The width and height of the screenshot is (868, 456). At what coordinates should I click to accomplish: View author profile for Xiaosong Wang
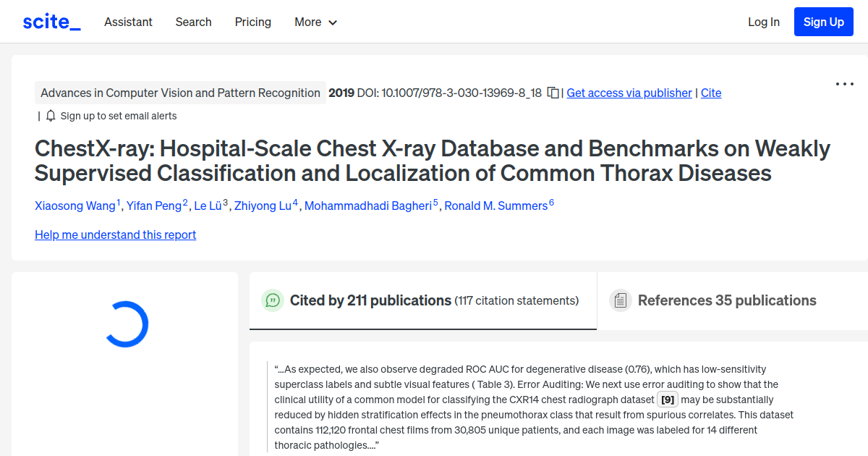pyautogui.click(x=75, y=206)
